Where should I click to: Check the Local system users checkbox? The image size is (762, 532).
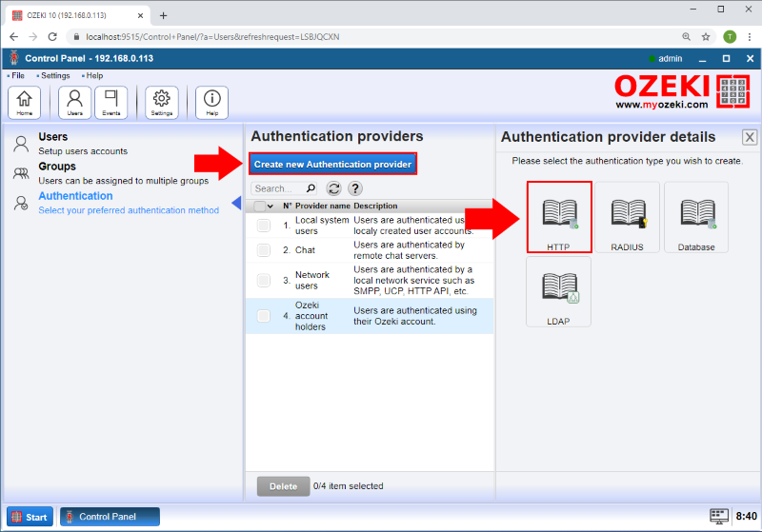(x=264, y=226)
